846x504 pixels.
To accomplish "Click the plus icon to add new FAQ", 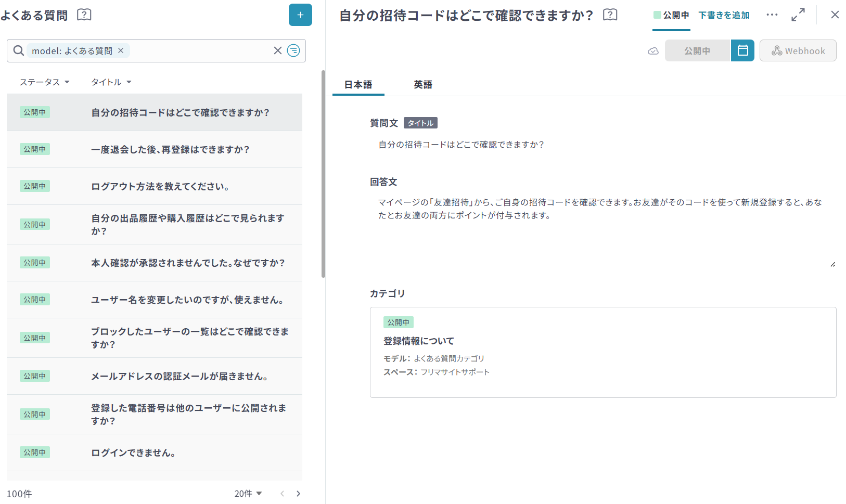I will click(300, 15).
